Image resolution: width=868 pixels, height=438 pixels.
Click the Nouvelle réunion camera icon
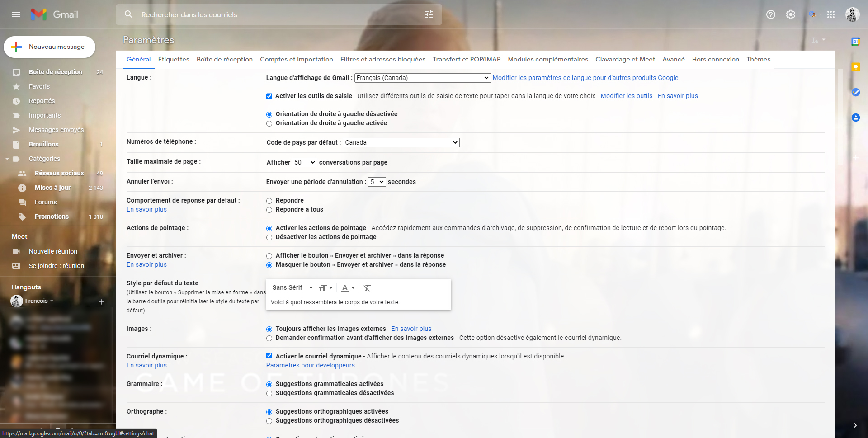coord(16,251)
